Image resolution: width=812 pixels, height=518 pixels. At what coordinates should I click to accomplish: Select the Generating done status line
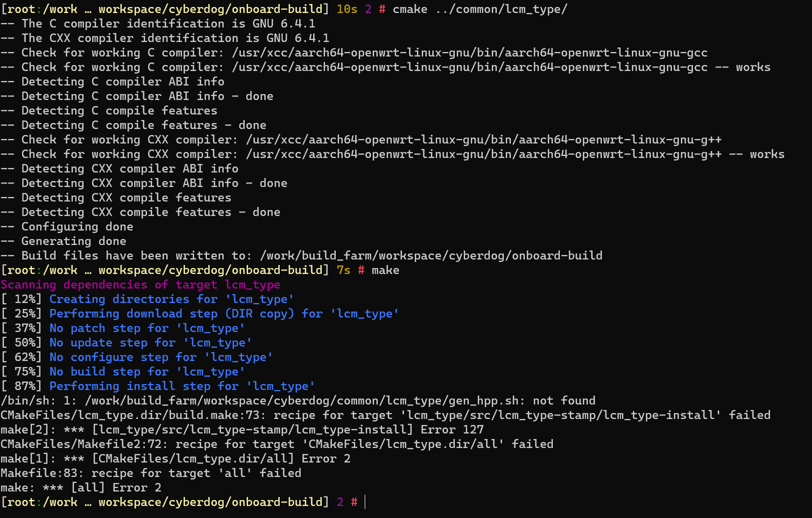(x=63, y=241)
